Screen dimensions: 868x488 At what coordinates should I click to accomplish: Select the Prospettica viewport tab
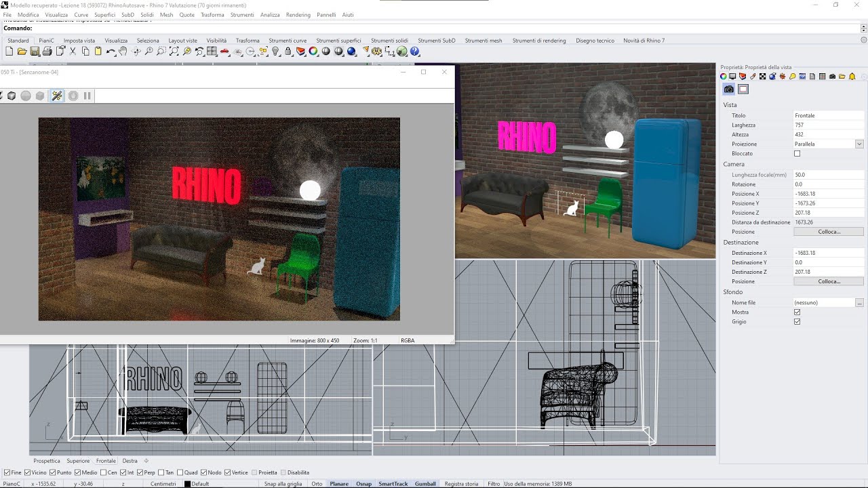point(47,461)
